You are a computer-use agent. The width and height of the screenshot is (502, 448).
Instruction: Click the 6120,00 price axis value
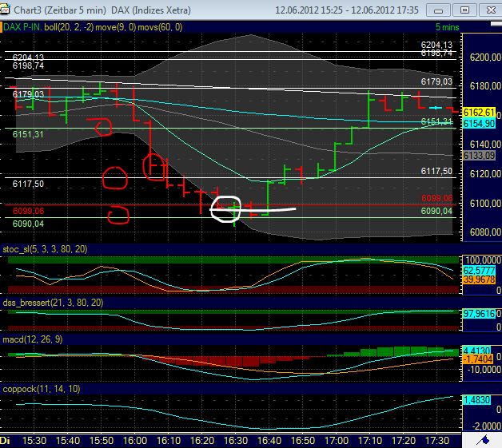pyautogui.click(x=484, y=173)
